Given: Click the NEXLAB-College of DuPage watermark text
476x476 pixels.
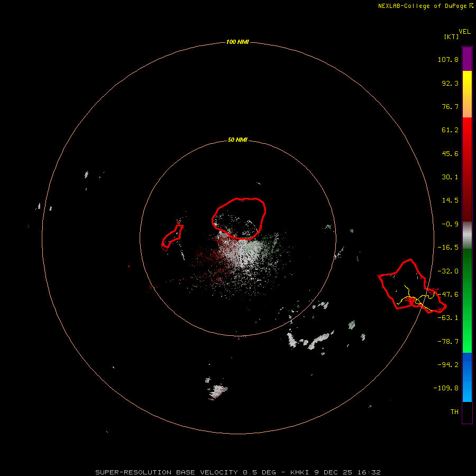Looking at the screenshot, I should [426, 6].
